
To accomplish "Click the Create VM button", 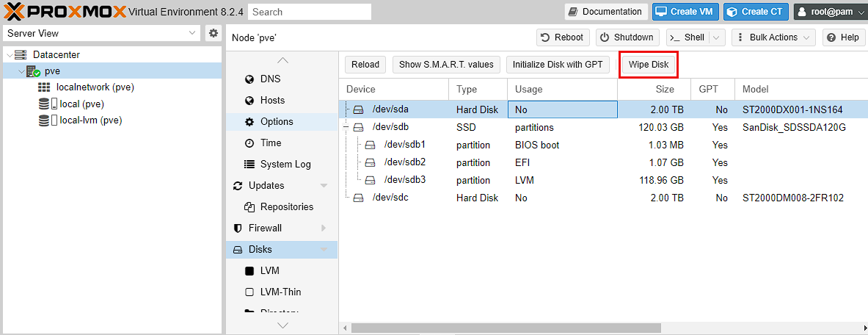I will [x=685, y=12].
